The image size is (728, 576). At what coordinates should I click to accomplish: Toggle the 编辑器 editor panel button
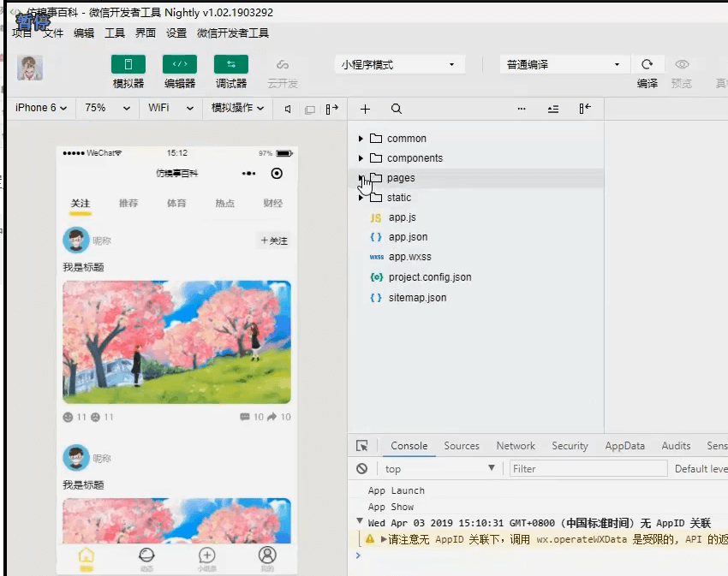click(180, 64)
